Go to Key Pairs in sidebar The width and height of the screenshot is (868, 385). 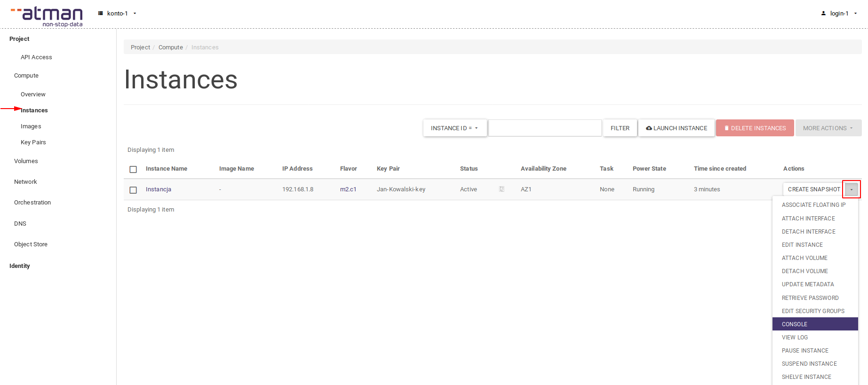tap(33, 142)
